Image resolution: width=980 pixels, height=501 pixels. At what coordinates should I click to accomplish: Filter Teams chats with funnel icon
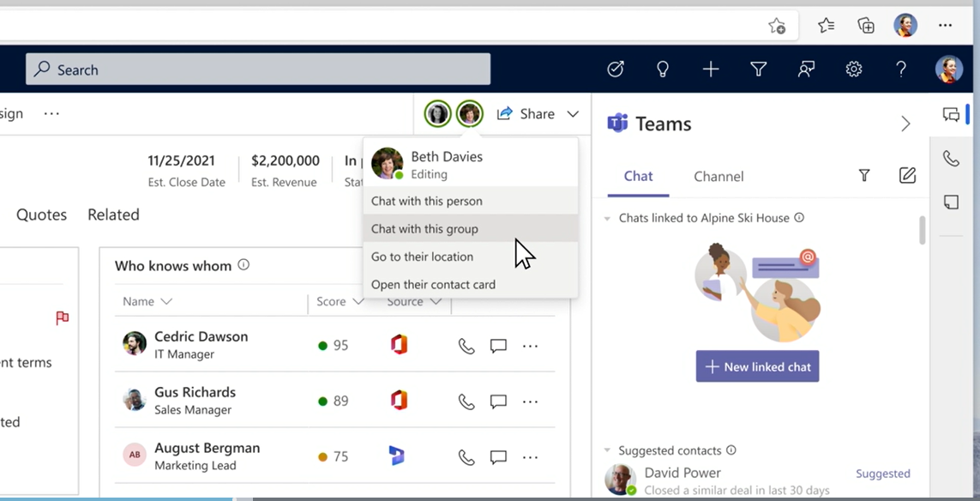[x=864, y=176]
